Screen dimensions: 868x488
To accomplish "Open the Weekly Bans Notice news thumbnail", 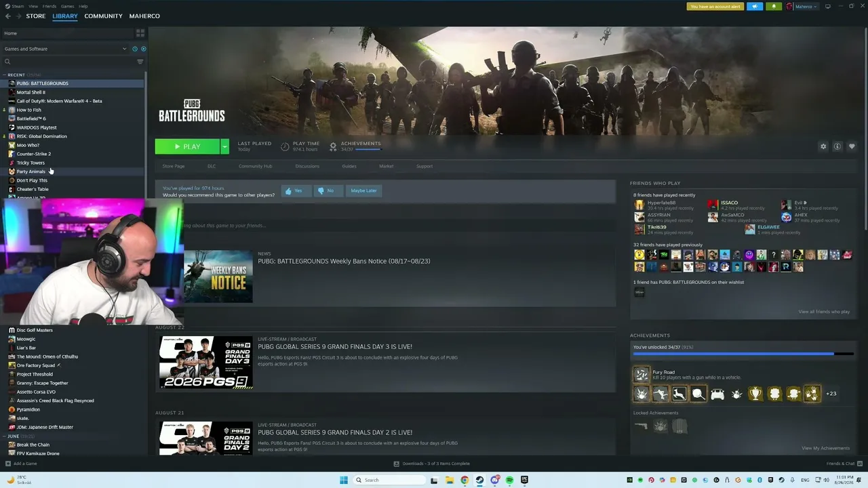I will tap(218, 277).
